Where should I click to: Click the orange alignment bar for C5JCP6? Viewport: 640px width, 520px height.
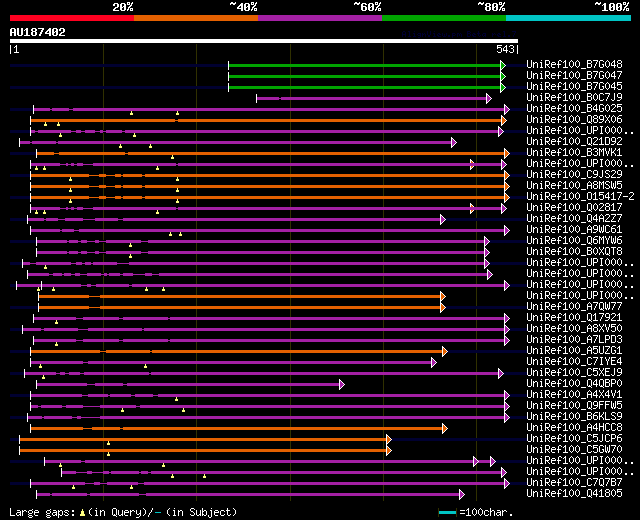click(203, 440)
